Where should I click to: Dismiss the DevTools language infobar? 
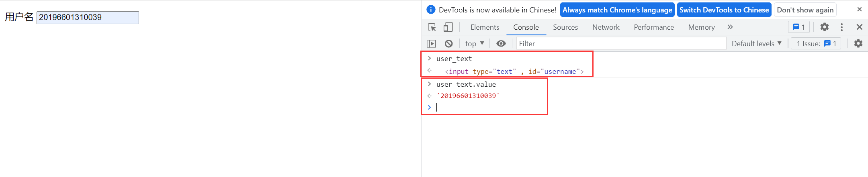[x=860, y=9]
